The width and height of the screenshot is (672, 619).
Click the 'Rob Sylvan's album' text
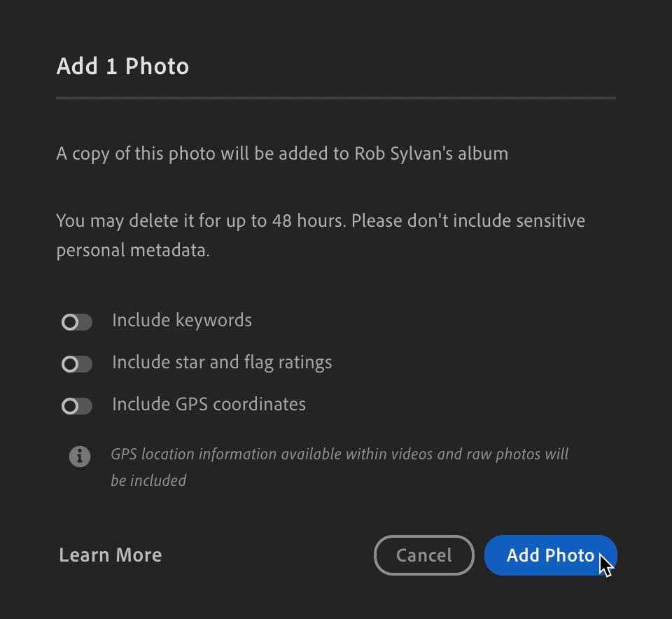tap(431, 154)
